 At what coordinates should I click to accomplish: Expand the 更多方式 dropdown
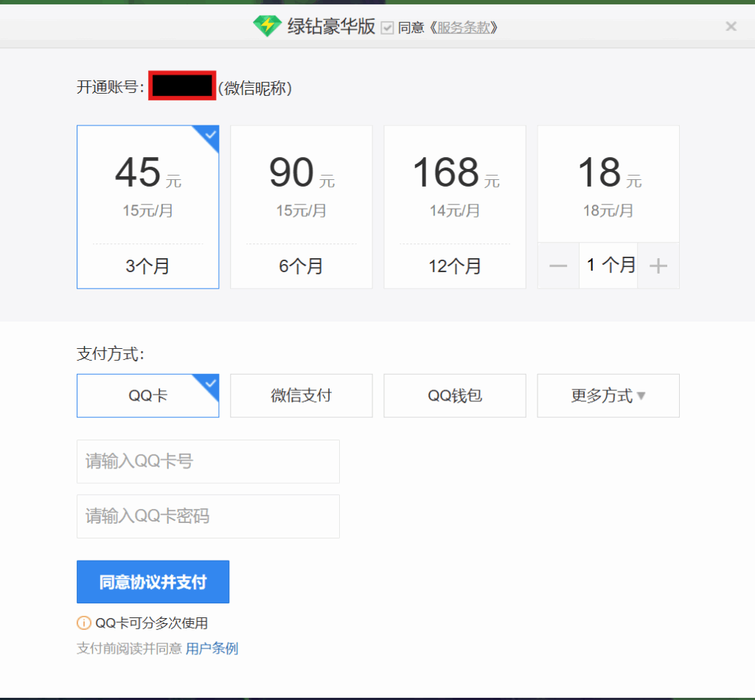[608, 395]
